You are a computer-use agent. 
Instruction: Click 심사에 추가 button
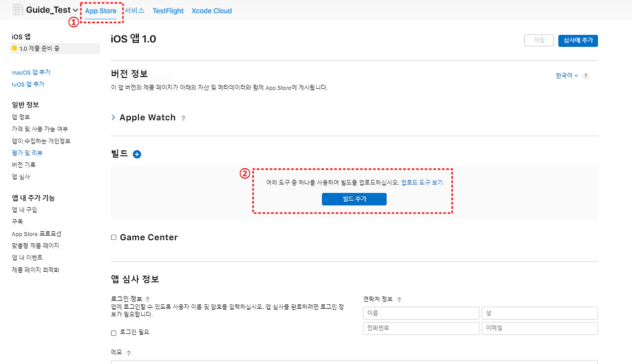pos(578,40)
